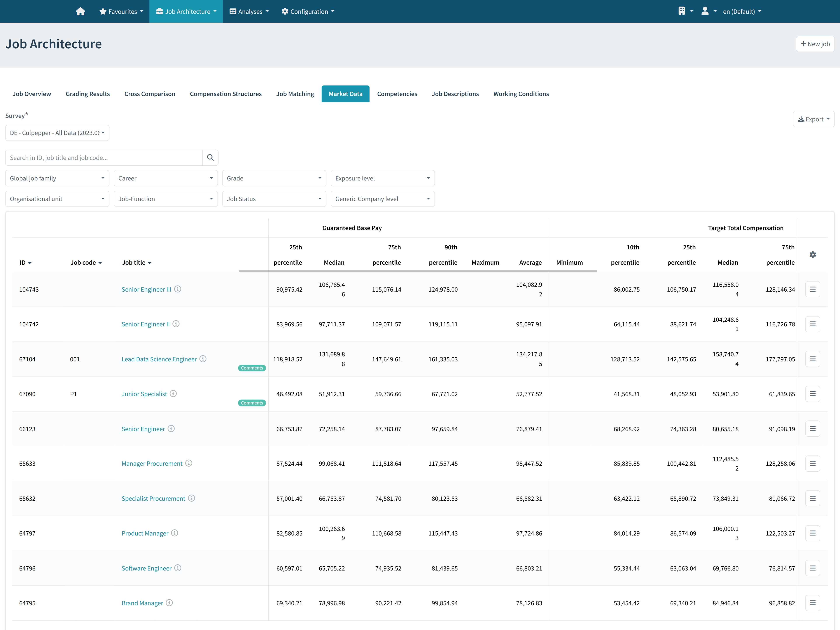Viewport: 840px width, 630px height.
Task: Show info for Brand Manager
Action: tap(169, 603)
